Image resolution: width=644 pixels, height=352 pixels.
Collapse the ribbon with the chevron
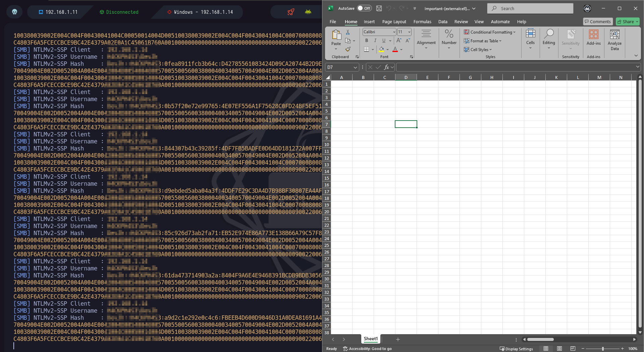pos(636,56)
